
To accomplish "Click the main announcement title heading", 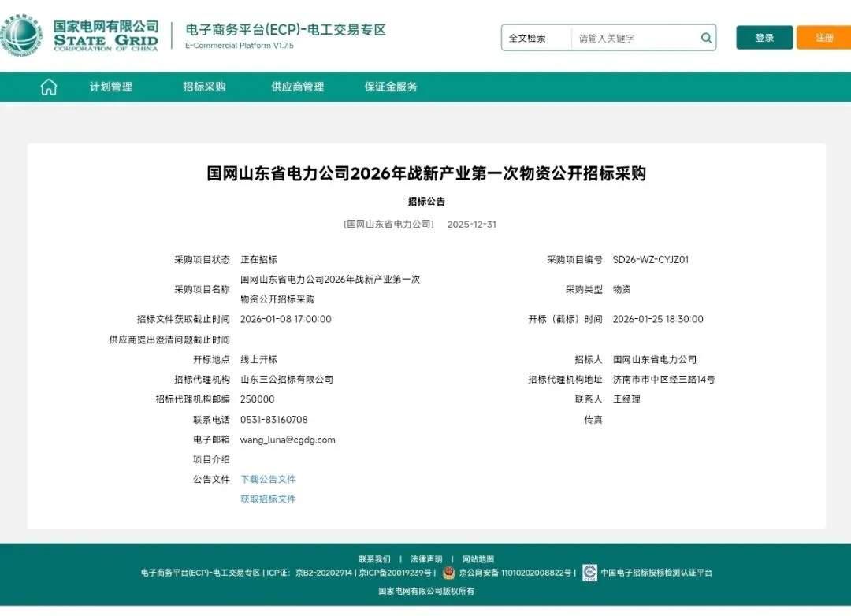I will point(426,173).
